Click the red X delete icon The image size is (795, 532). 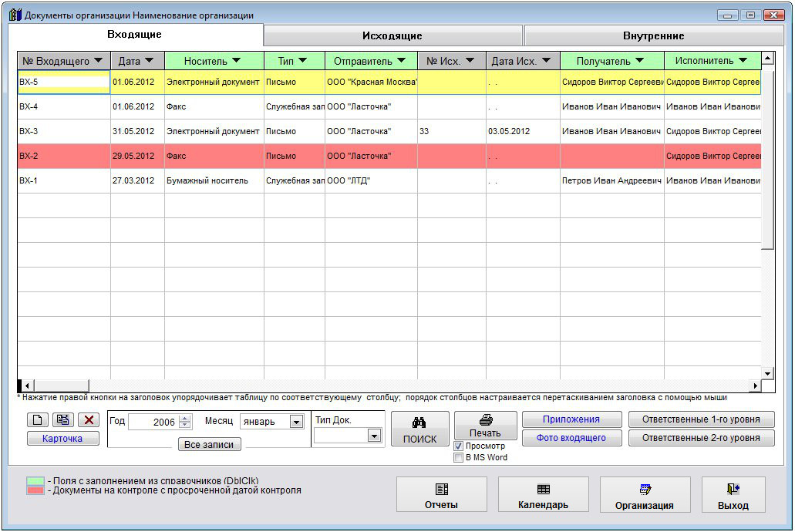[x=89, y=420]
